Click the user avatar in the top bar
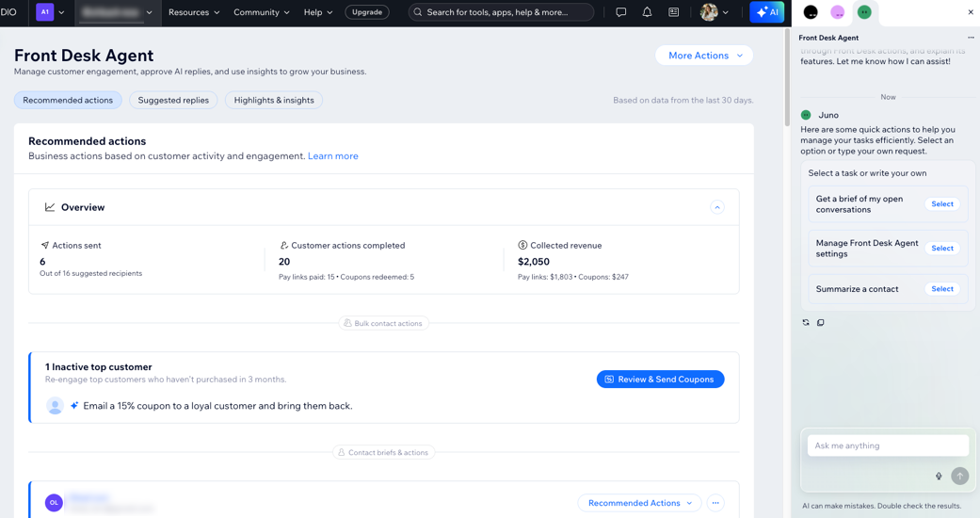The height and width of the screenshot is (518, 980). click(x=709, y=12)
